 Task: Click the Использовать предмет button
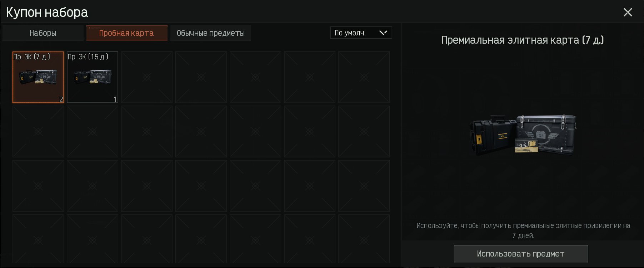tap(521, 254)
